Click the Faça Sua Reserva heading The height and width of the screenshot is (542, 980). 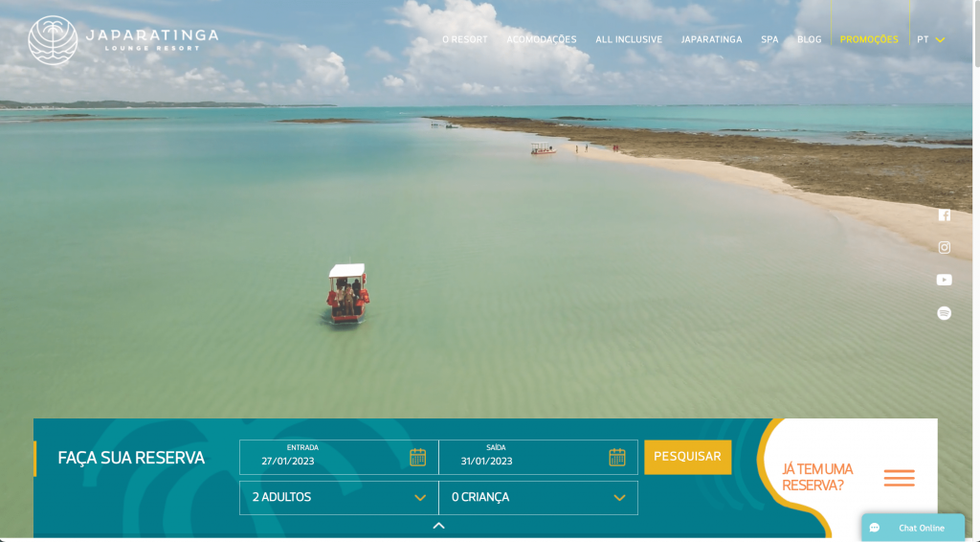click(x=131, y=459)
